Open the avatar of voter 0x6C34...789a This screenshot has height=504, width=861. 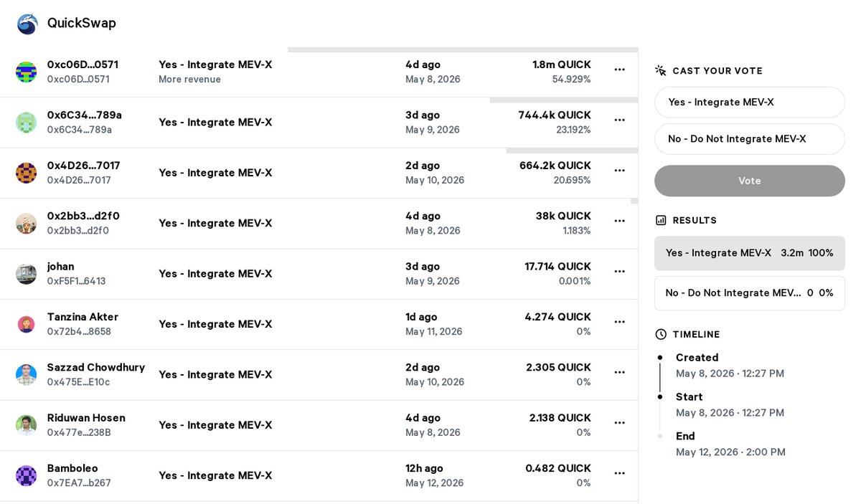(27, 122)
